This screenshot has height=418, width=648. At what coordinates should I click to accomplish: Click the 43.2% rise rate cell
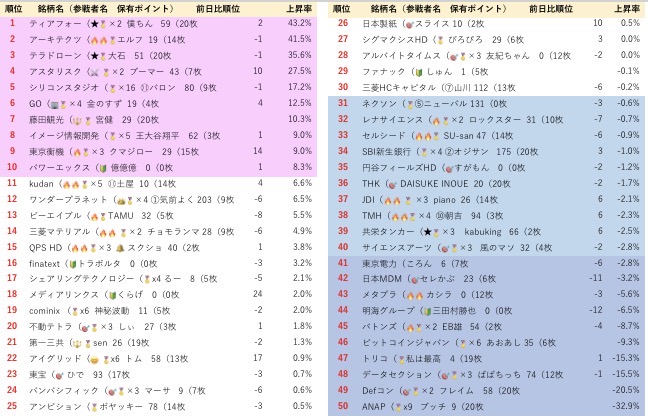pyautogui.click(x=300, y=23)
